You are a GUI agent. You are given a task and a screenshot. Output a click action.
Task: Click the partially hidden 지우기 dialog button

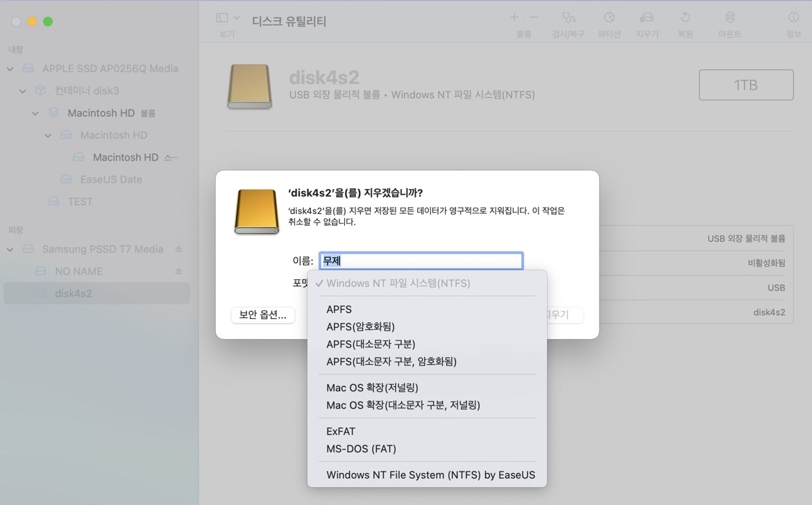(x=564, y=315)
